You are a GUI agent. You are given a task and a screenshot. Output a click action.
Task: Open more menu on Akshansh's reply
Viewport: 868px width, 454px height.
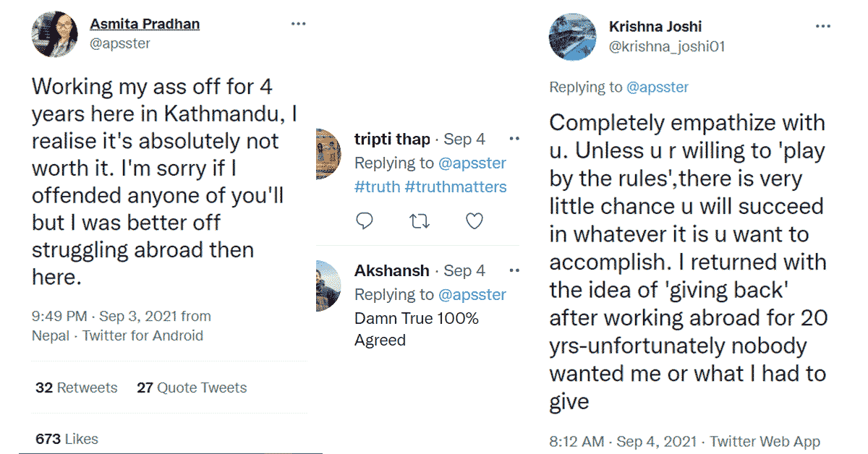click(x=514, y=270)
